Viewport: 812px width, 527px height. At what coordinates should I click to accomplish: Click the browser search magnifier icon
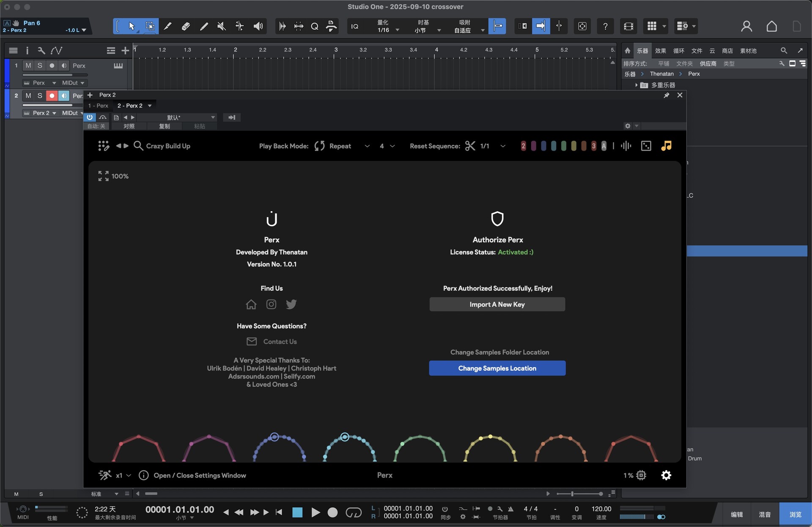coord(784,50)
